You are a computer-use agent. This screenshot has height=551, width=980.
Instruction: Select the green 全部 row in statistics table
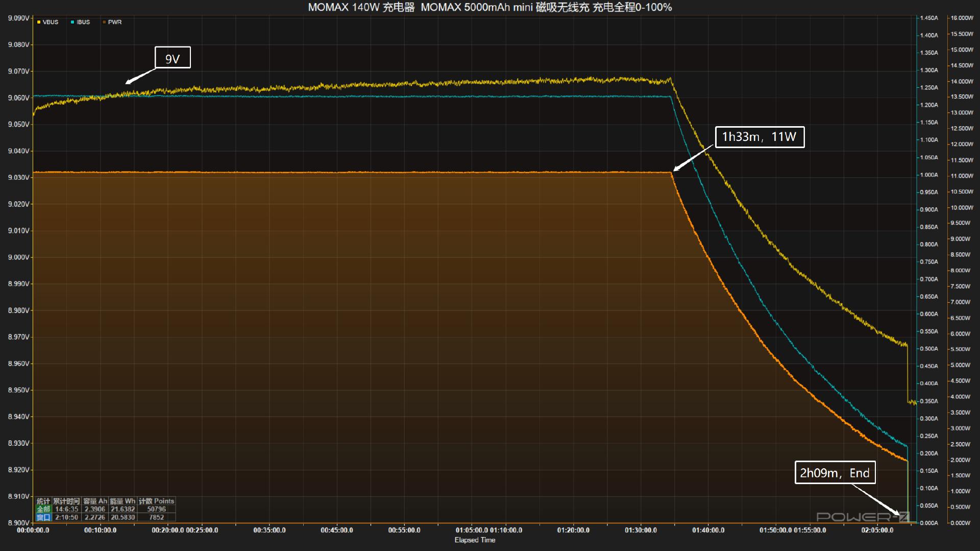click(43, 509)
